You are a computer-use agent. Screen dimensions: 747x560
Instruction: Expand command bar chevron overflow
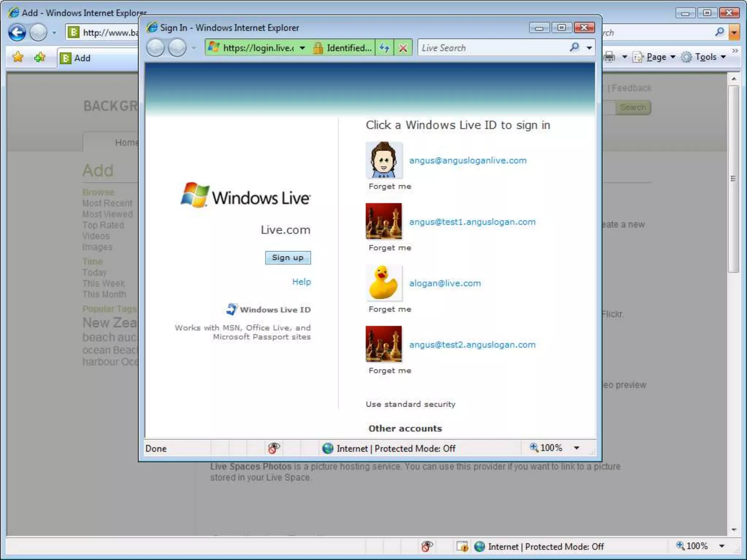click(x=735, y=51)
